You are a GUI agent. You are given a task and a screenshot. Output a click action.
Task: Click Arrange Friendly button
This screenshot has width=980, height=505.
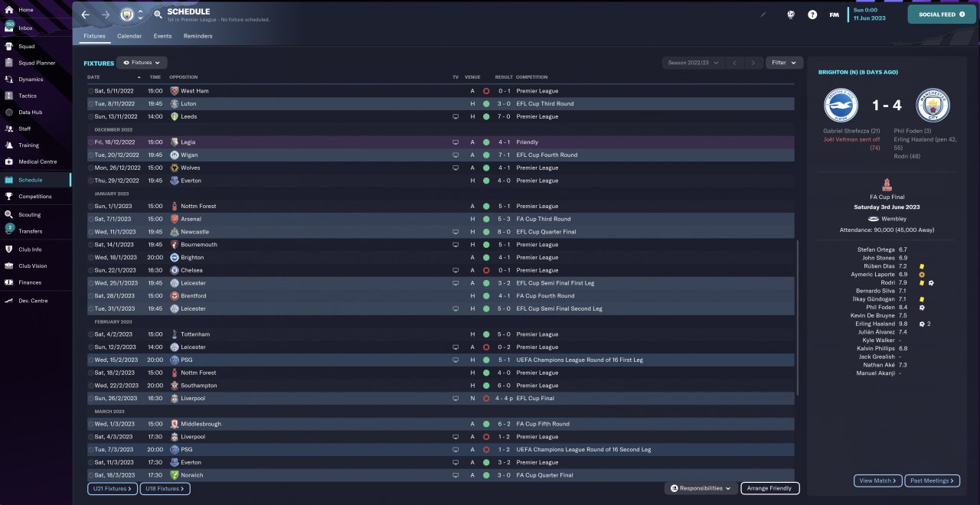[x=770, y=488]
